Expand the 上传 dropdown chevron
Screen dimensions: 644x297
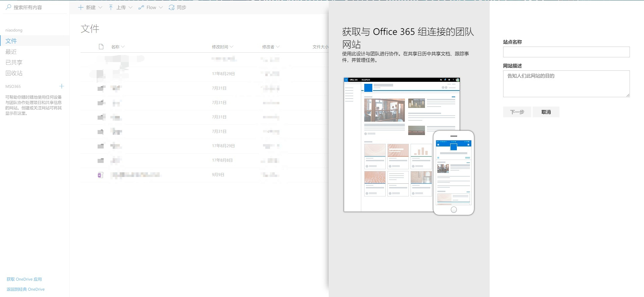[x=130, y=7]
